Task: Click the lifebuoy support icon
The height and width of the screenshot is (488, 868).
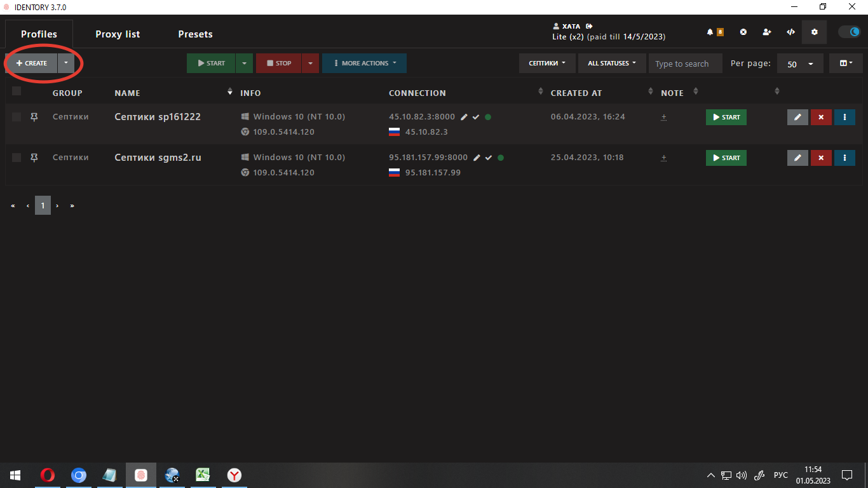Action: click(743, 32)
